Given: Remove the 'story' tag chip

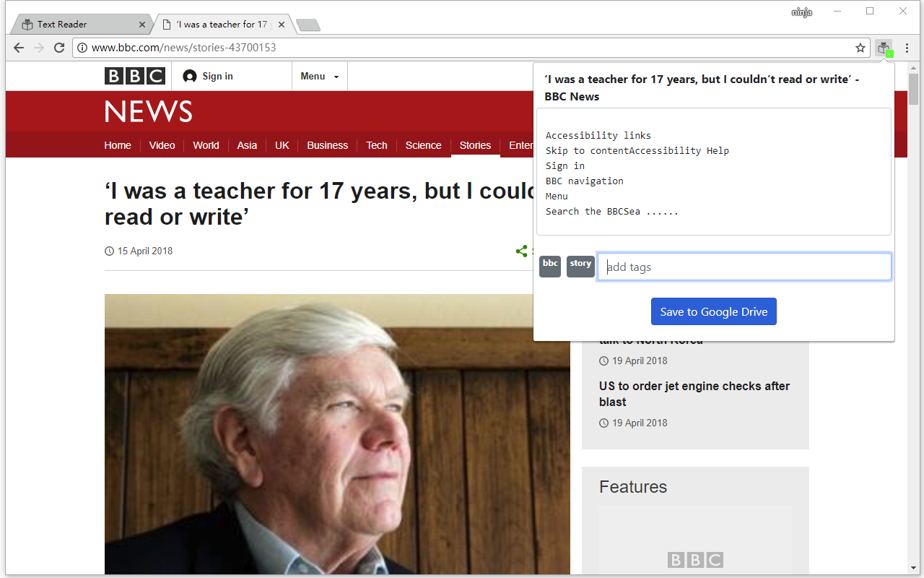Looking at the screenshot, I should [x=580, y=266].
